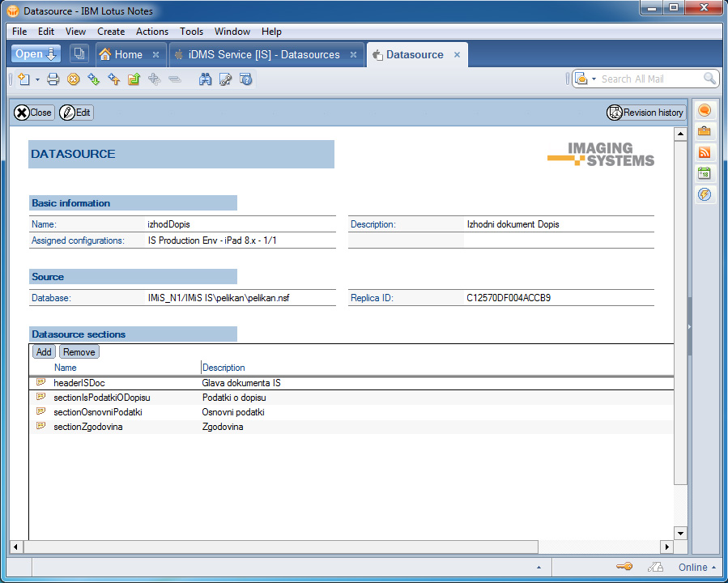
Task: Open the View menu
Action: pos(75,32)
